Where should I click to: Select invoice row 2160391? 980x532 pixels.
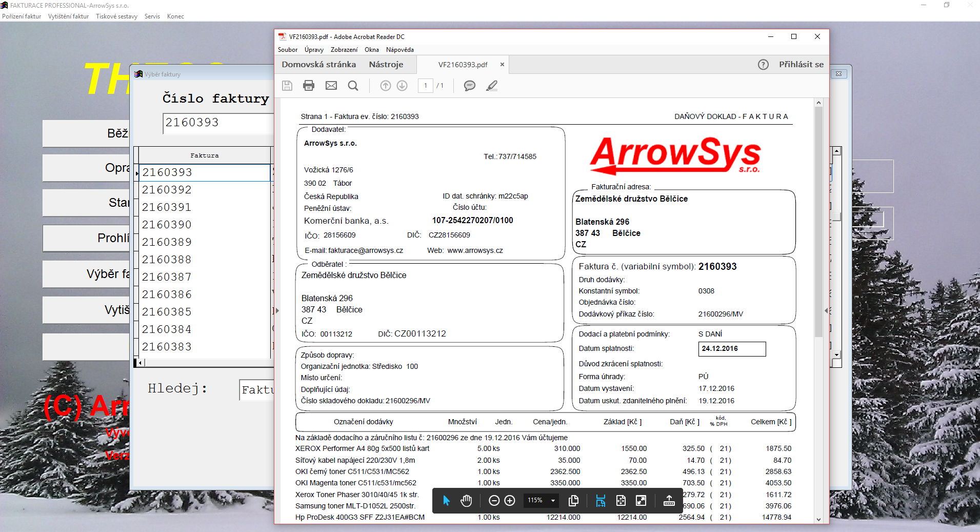pyautogui.click(x=205, y=207)
